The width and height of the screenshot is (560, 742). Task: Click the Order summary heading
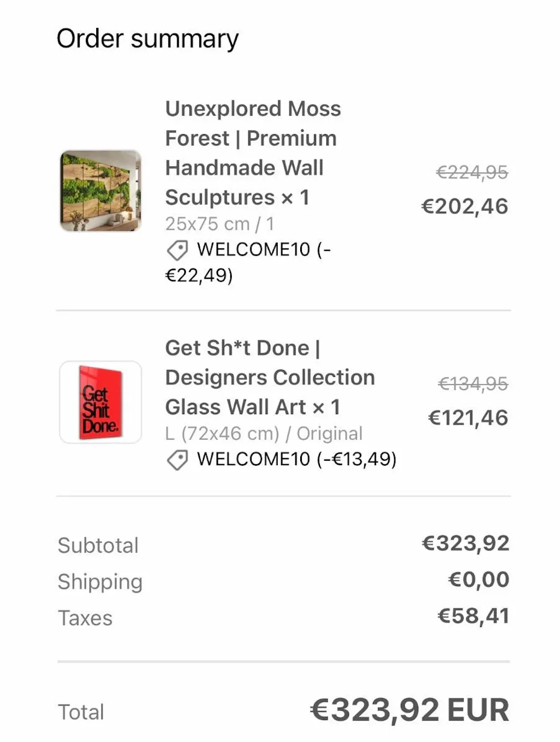coord(148,39)
